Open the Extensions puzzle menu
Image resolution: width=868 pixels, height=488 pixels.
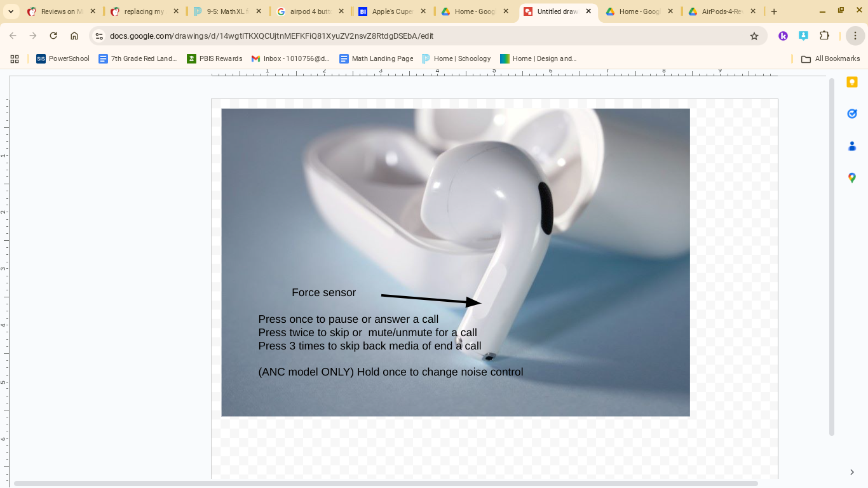click(825, 36)
